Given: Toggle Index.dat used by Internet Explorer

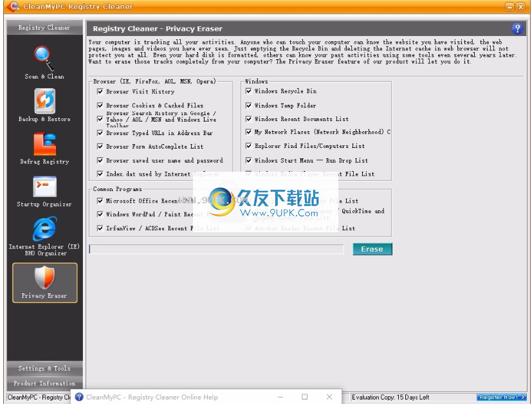Looking at the screenshot, I should tap(100, 174).
